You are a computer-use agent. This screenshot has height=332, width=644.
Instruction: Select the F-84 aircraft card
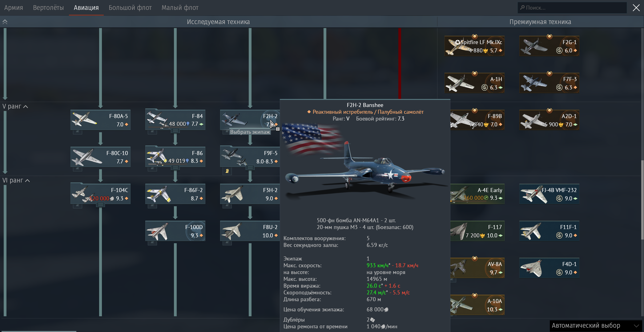click(x=175, y=120)
